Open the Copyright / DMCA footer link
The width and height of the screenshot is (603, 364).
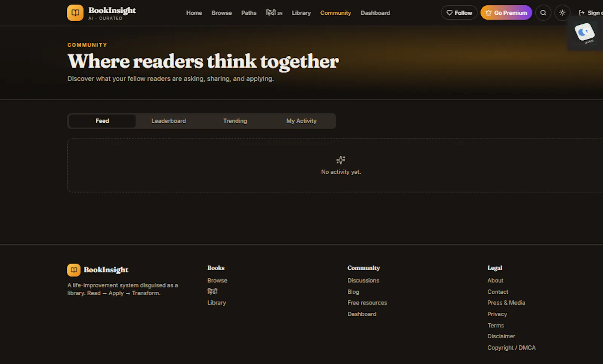[x=511, y=347]
